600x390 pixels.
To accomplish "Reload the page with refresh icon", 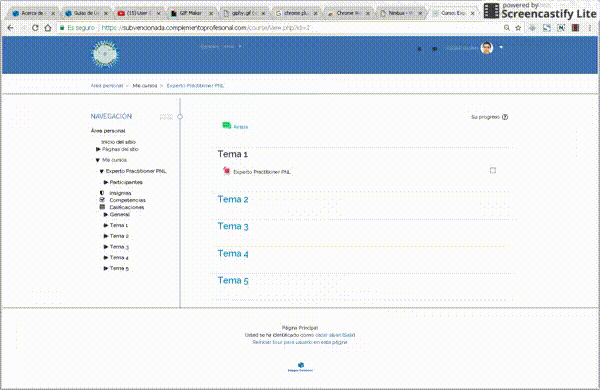I will (x=35, y=28).
